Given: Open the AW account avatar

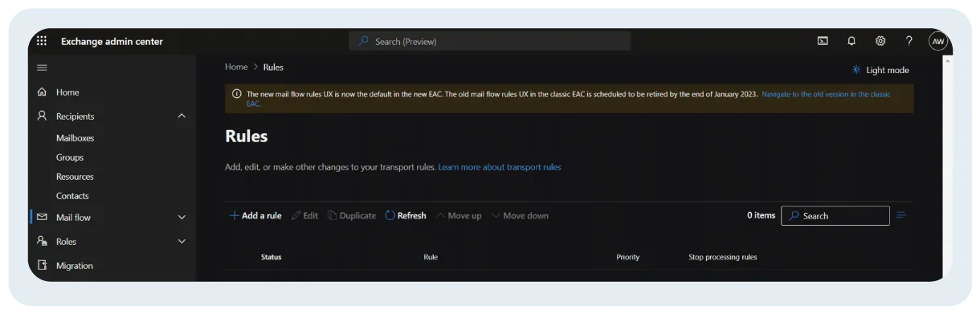Looking at the screenshot, I should click(938, 42).
